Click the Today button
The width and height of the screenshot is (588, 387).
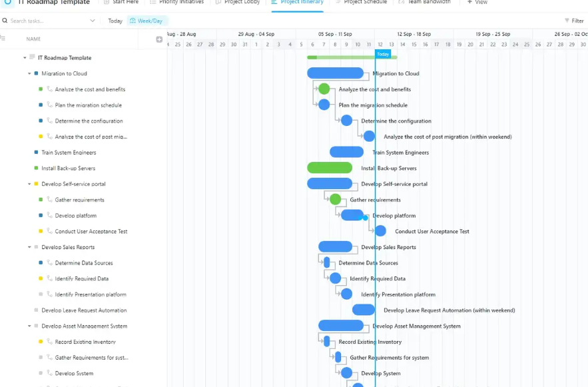pos(115,21)
